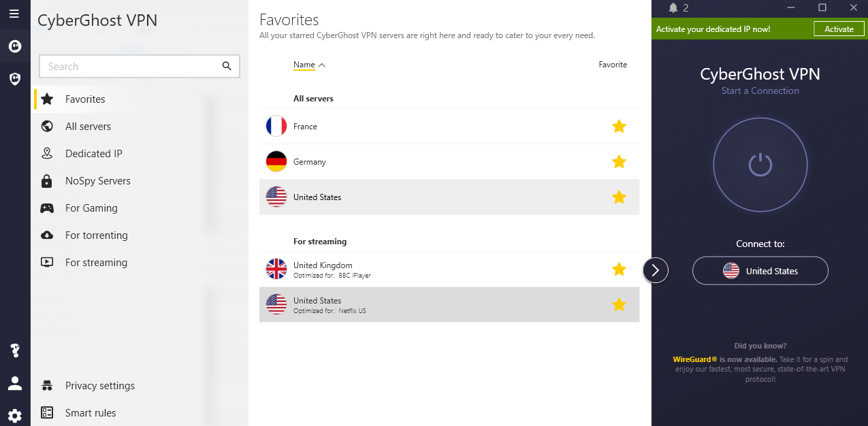Viewport: 868px width, 426px height.
Task: Click the CyberGhost ghost logo icon
Action: tap(14, 46)
